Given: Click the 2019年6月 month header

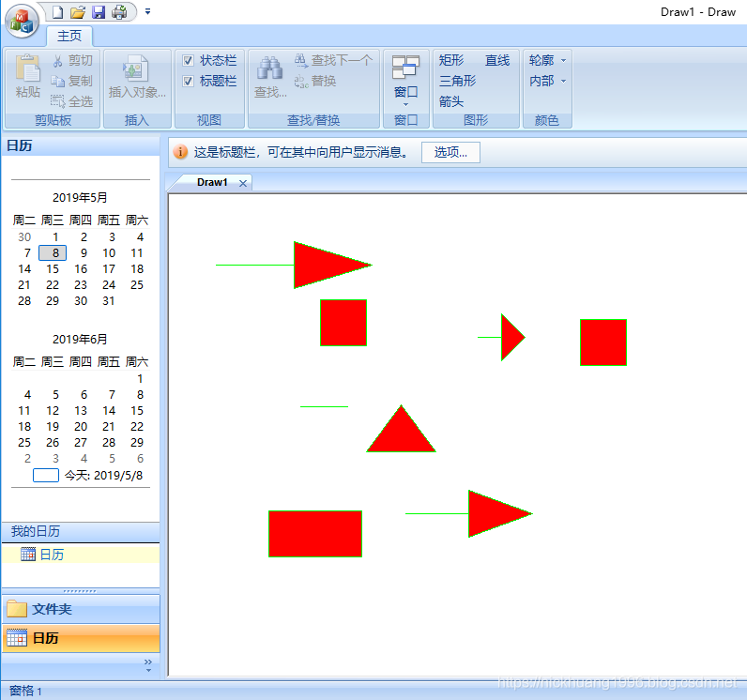Looking at the screenshot, I should pyautogui.click(x=80, y=340).
